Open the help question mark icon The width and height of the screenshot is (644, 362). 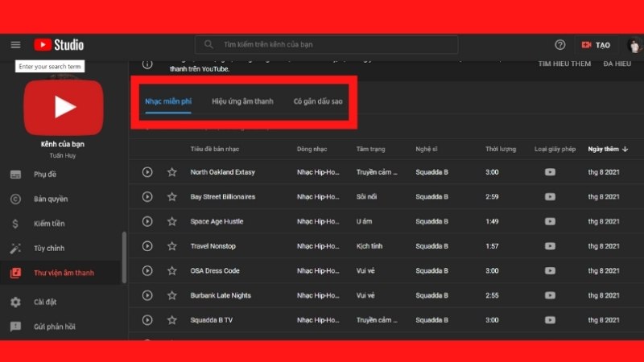click(x=559, y=45)
